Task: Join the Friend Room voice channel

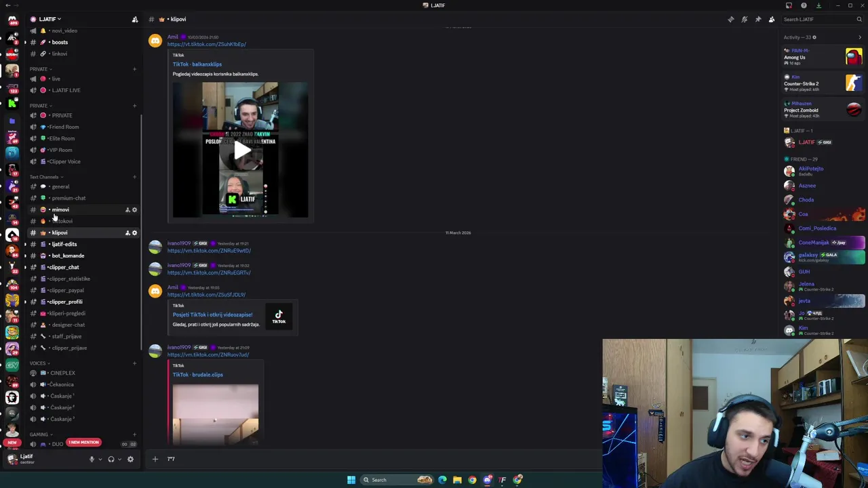Action: point(83,127)
